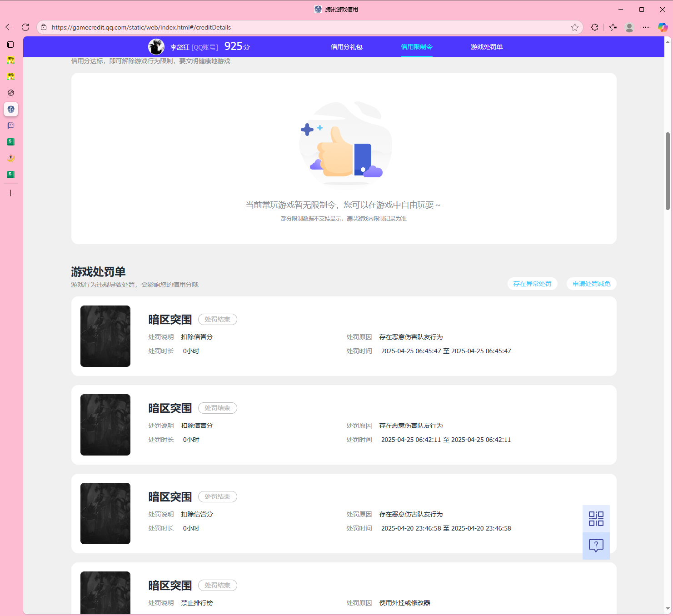Viewport: 673px width, 616px height.
Task: Click 处罚结束 badge on the 禁止排行榜 penalty
Action: pos(218,586)
